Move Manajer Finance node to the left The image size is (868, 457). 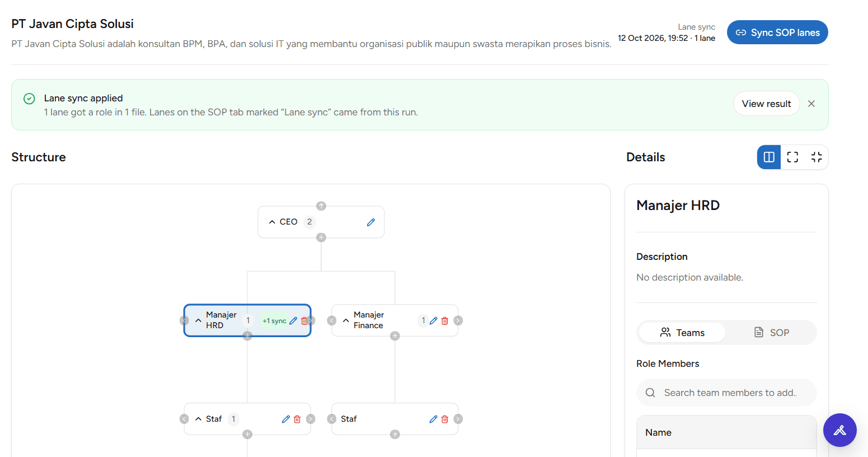click(x=332, y=320)
